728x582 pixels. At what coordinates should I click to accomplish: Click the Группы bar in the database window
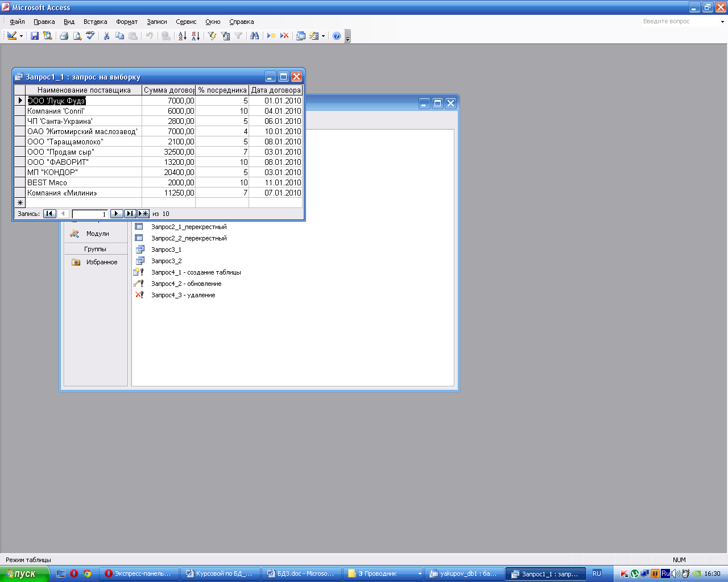tap(96, 249)
